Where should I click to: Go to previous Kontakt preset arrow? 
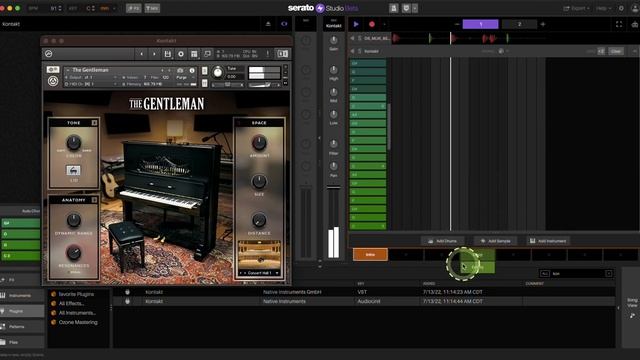pyautogui.click(x=141, y=54)
